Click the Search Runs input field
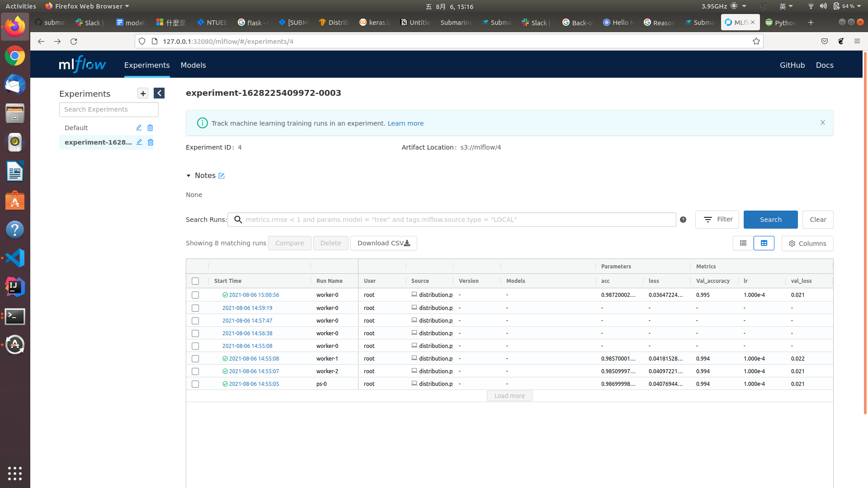The width and height of the screenshot is (868, 488). tap(452, 220)
